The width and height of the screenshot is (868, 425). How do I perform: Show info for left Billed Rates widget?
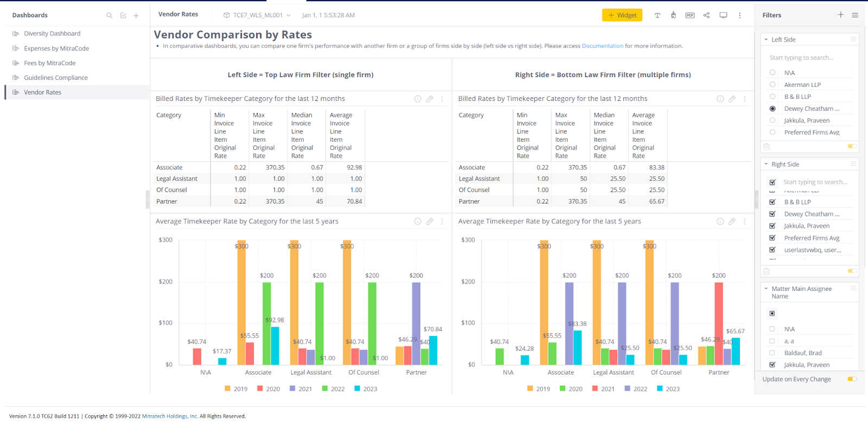pos(418,99)
